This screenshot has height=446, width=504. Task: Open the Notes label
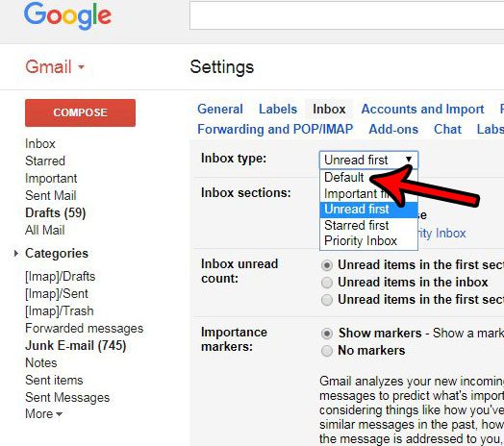click(41, 362)
